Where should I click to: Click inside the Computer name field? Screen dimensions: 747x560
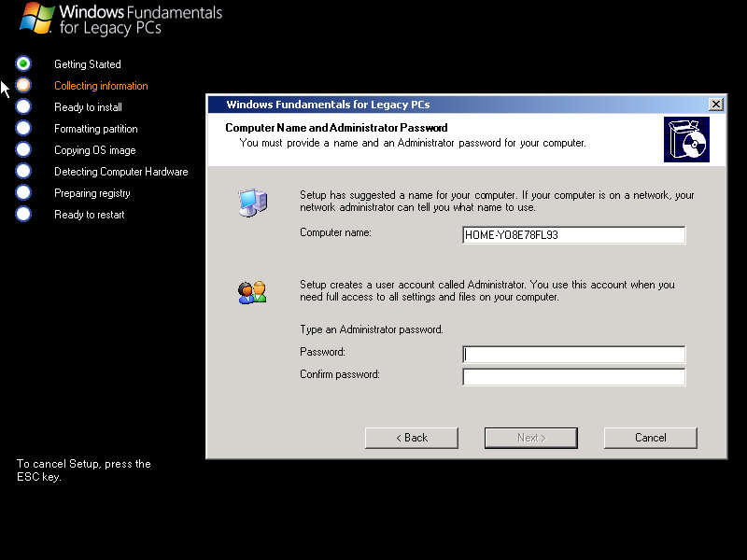(573, 235)
